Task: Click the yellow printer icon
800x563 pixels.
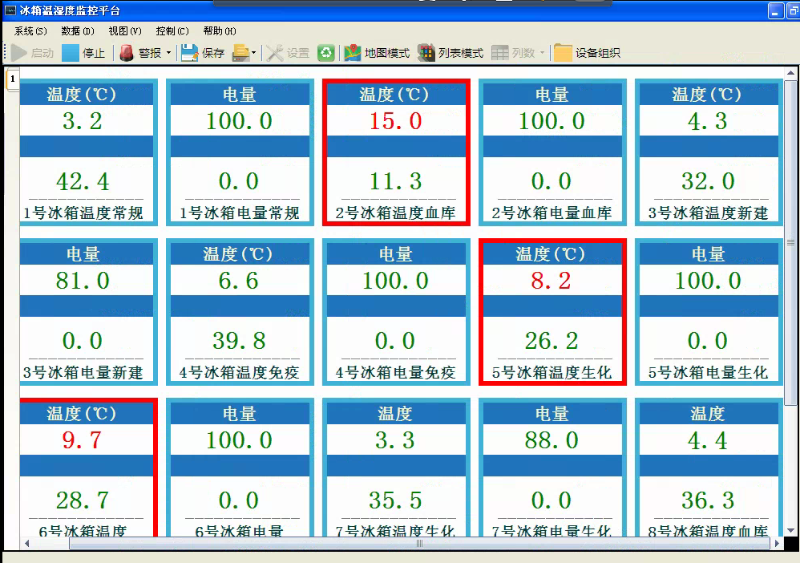Action: click(x=241, y=53)
